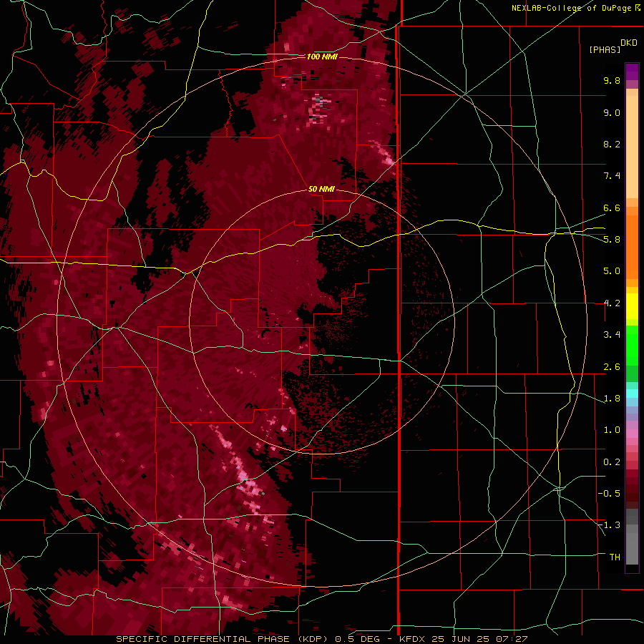Click the 50 NMI range ring label

click(321, 189)
